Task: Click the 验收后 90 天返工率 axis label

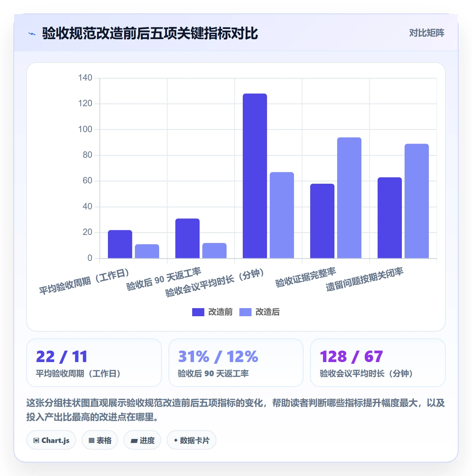Action: 164,279
